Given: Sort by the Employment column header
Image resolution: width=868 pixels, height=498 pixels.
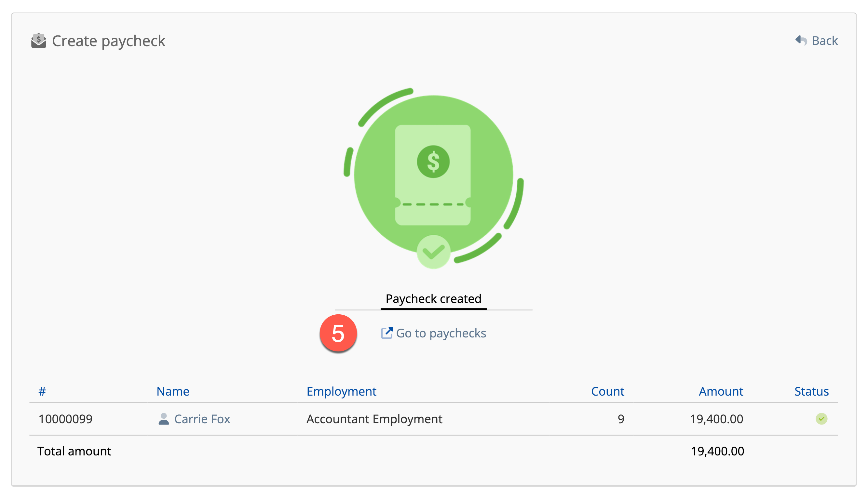Looking at the screenshot, I should pos(341,391).
